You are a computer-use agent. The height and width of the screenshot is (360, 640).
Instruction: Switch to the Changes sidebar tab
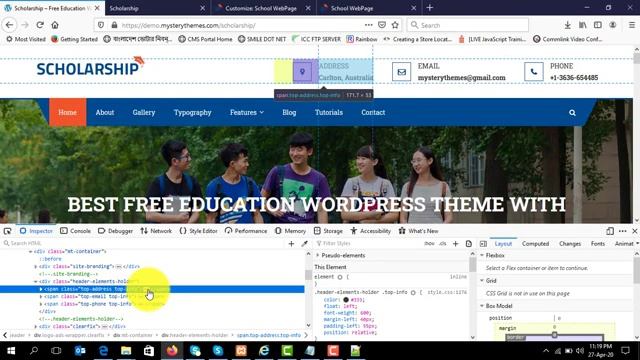(x=570, y=244)
